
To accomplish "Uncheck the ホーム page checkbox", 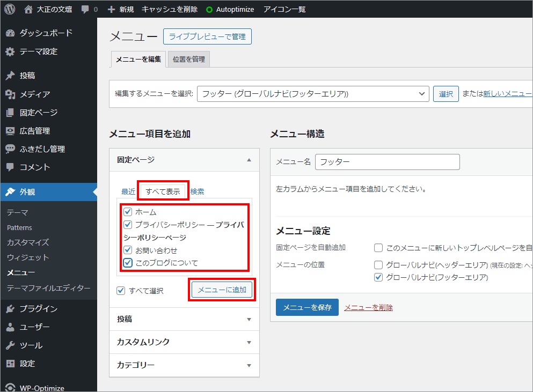I will (x=128, y=212).
